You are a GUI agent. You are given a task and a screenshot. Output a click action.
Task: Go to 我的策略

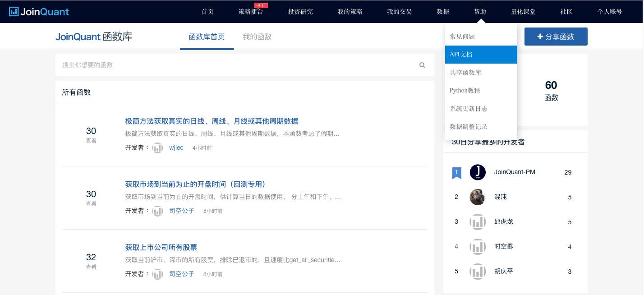[350, 12]
